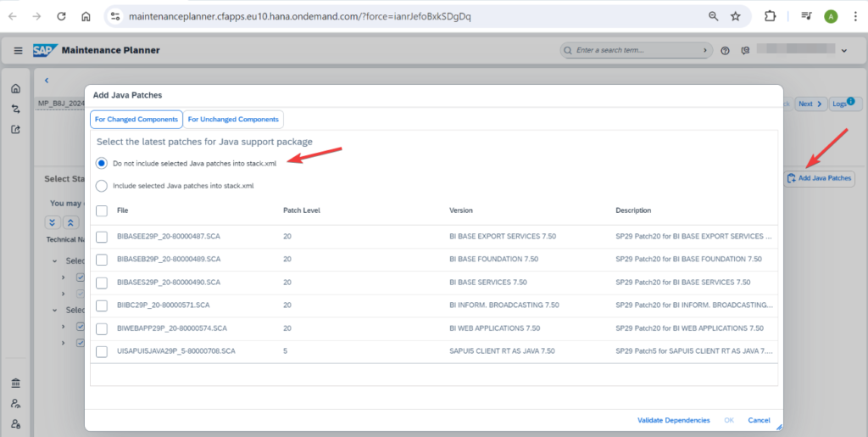Open the user lock icon in sidebar

point(16,424)
